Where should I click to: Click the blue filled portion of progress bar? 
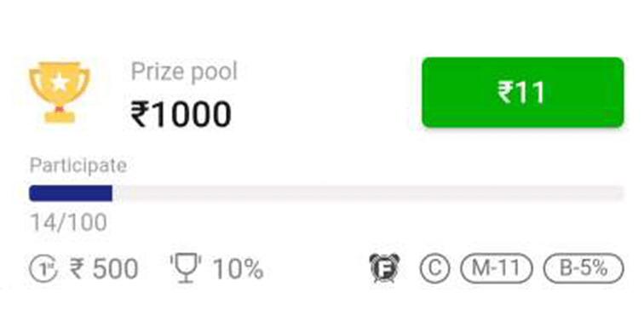coord(71,193)
